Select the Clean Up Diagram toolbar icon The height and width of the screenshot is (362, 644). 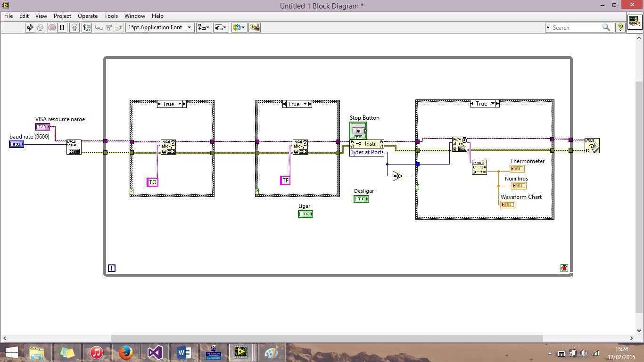[255, 27]
